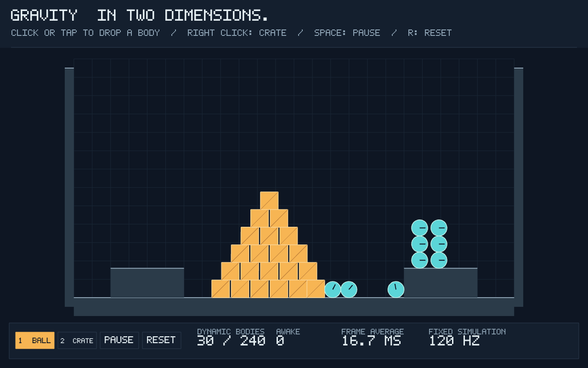Click the top-right ball of the ball stack
The height and width of the screenshot is (368, 588).
tap(439, 228)
